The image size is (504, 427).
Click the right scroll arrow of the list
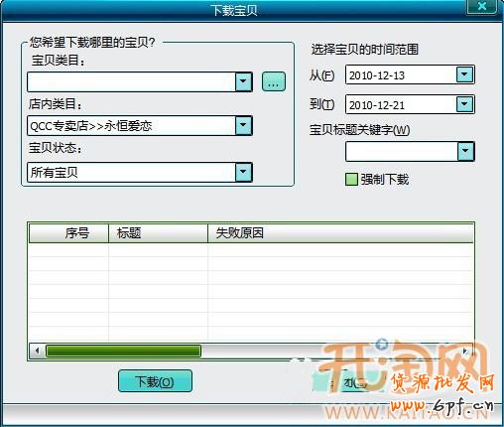coord(465,351)
